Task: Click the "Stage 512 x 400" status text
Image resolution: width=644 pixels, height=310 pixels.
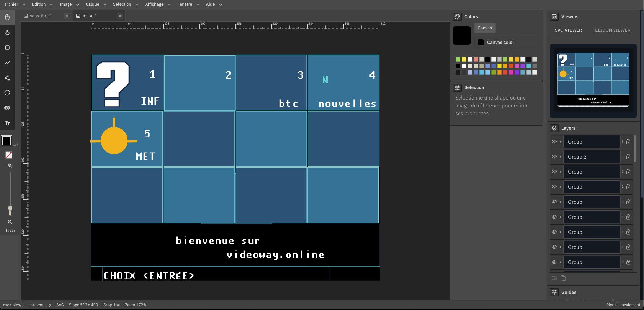Action: pyautogui.click(x=83, y=305)
